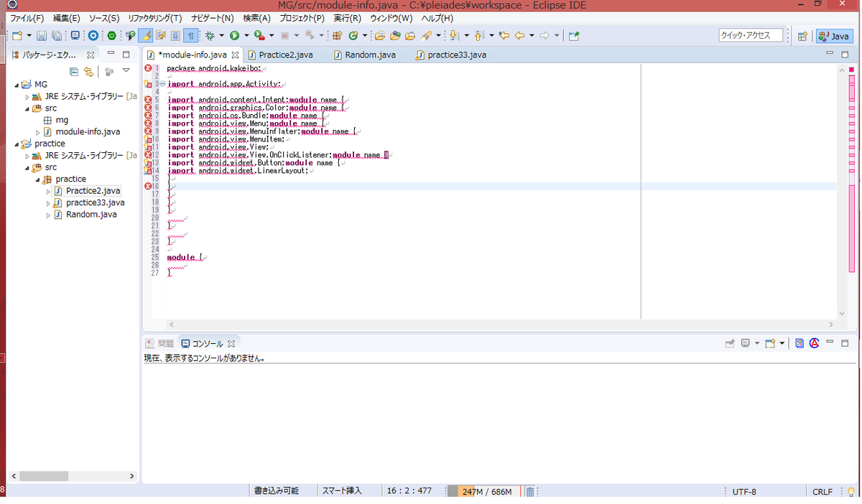Click the heap memory status bar
Viewport: 862px width, 504px height.
[x=485, y=492]
